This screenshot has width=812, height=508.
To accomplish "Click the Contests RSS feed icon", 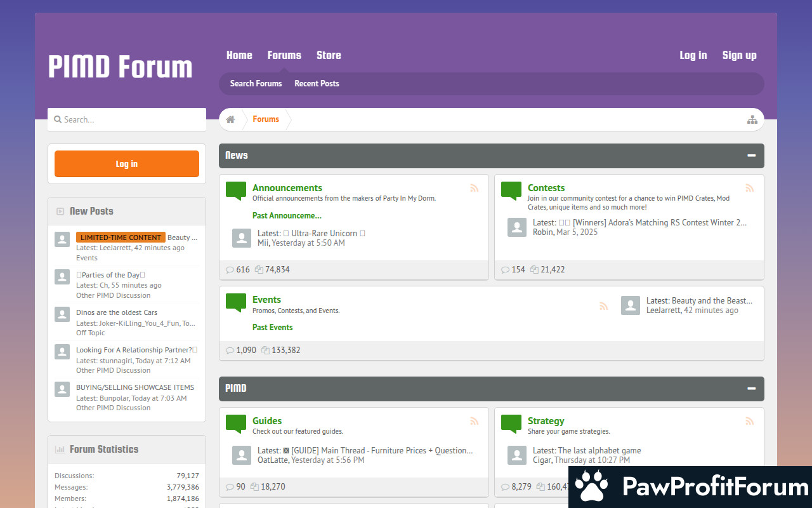I will [x=749, y=188].
